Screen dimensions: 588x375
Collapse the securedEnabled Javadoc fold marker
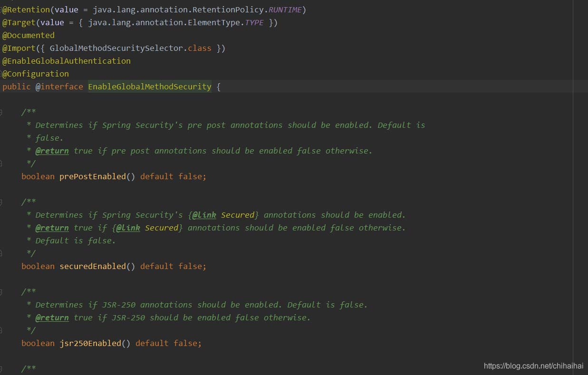click(x=1, y=202)
